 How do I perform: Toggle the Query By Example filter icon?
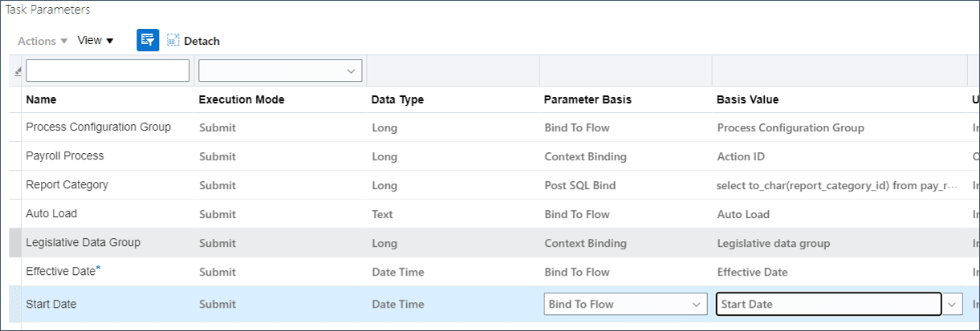coord(148,40)
